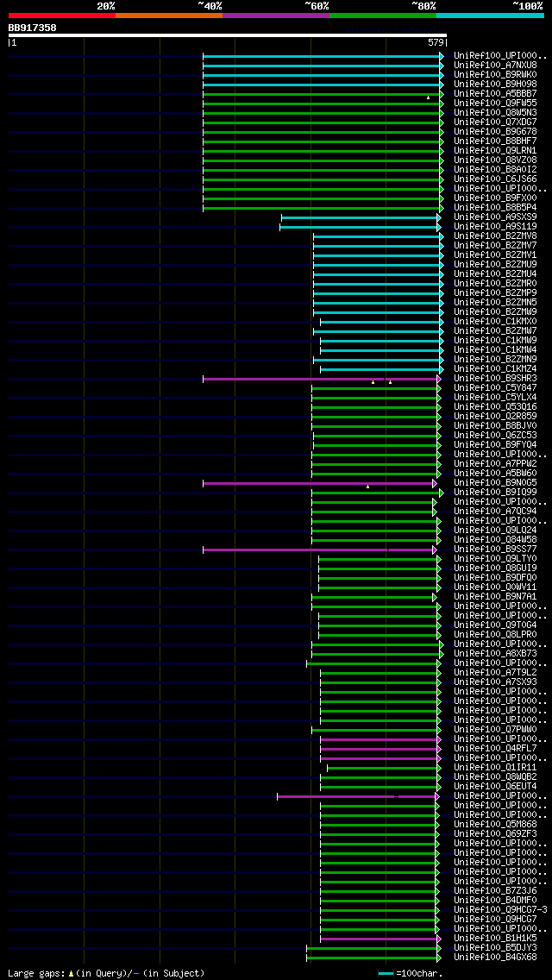Select the purple alignment bar for B9SS77

319,550
